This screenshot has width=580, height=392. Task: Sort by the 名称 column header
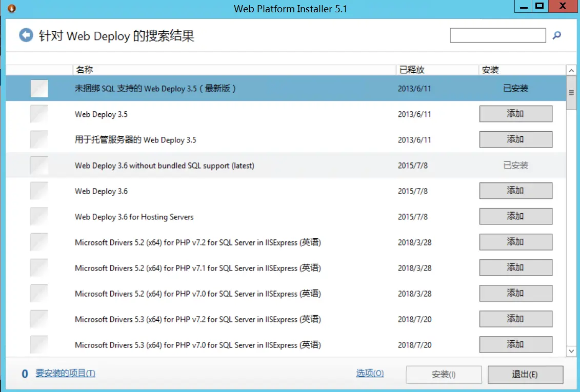tap(234, 70)
